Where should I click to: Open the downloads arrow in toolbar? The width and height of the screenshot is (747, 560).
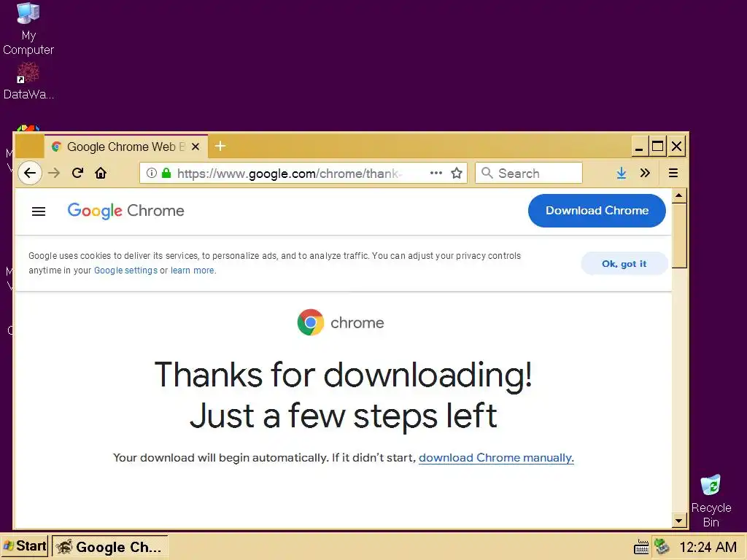[622, 173]
